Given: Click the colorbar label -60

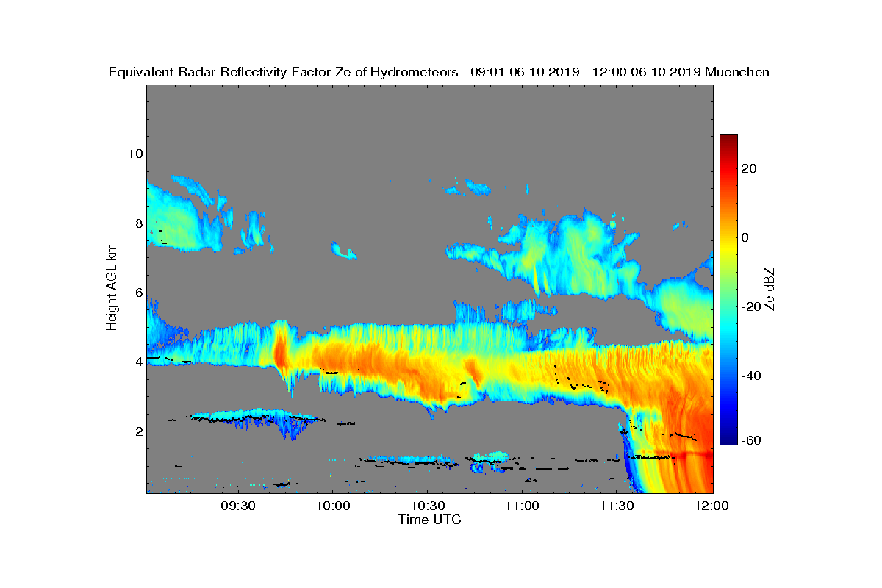Looking at the screenshot, I should pyautogui.click(x=752, y=440).
